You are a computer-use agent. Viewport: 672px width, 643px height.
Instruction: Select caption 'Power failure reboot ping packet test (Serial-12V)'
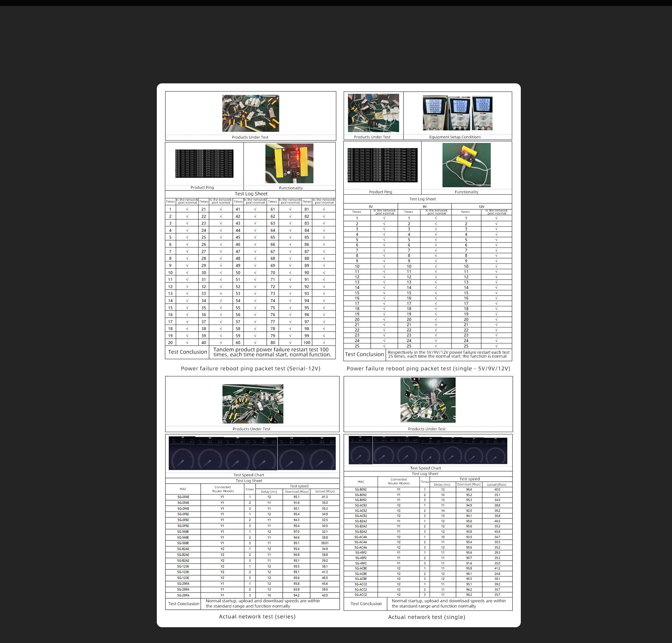251,368
